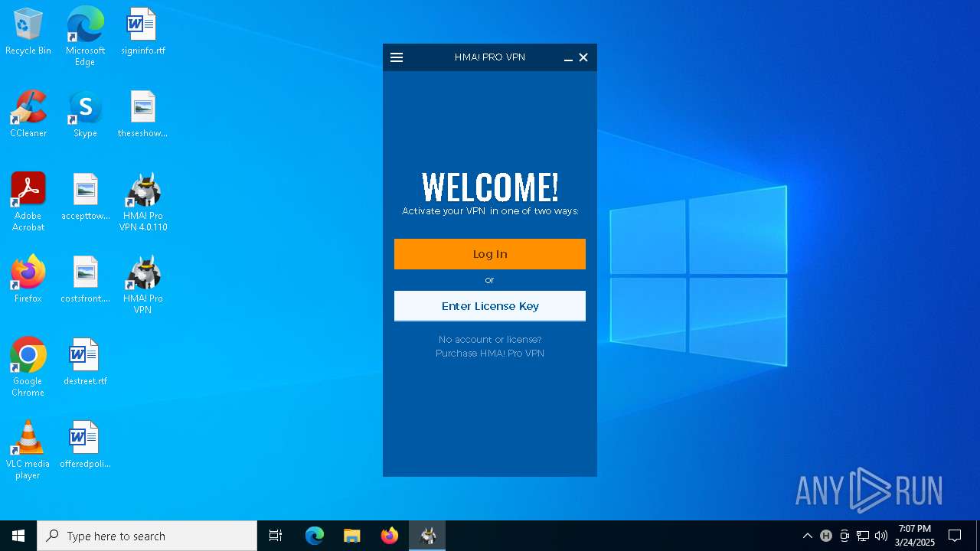Select destreet.rtf document icon
Viewport: 980px width, 551px height.
coord(85,363)
